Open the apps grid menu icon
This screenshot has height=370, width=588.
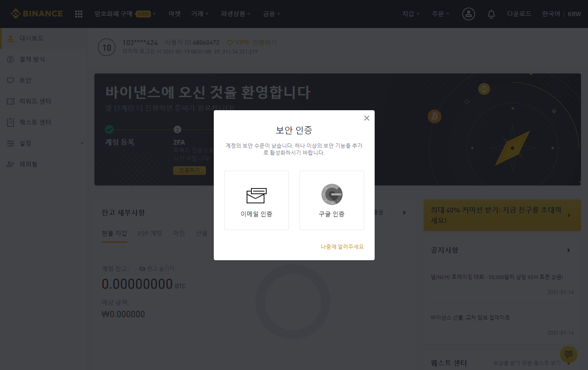(x=79, y=14)
